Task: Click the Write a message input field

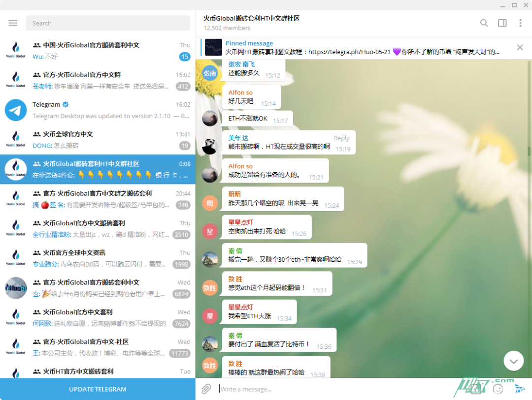Action: 296,389
